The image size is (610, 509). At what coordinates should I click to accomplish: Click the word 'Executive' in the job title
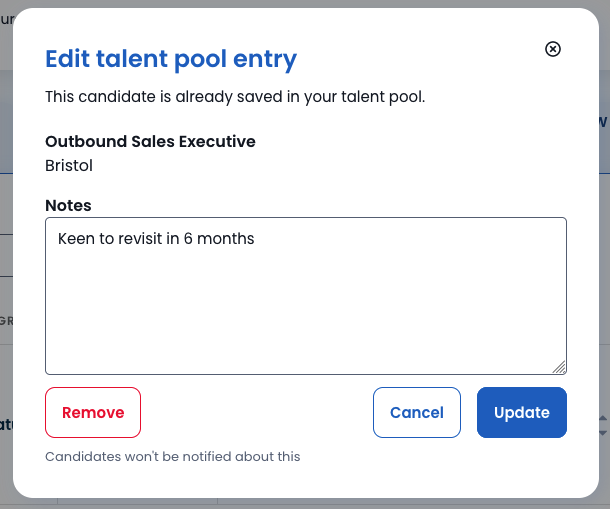217,142
